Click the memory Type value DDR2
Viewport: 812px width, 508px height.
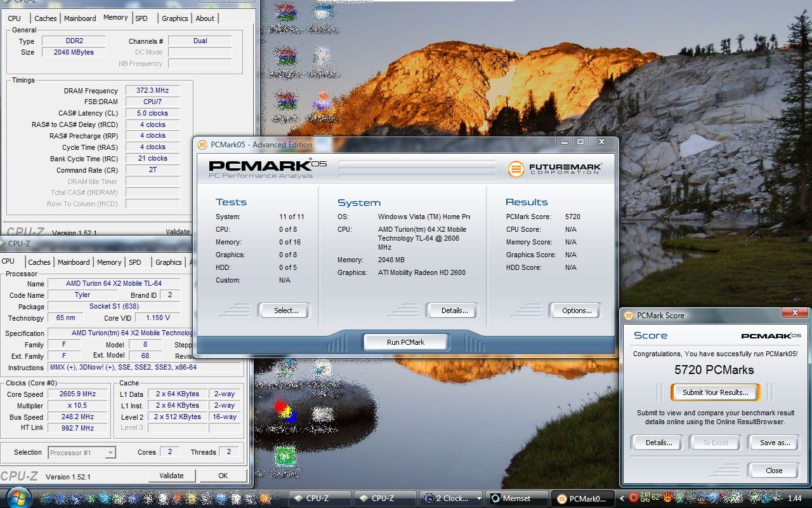74,41
